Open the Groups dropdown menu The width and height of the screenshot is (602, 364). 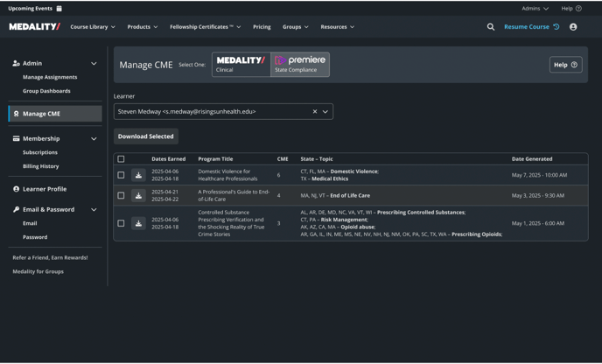(295, 27)
